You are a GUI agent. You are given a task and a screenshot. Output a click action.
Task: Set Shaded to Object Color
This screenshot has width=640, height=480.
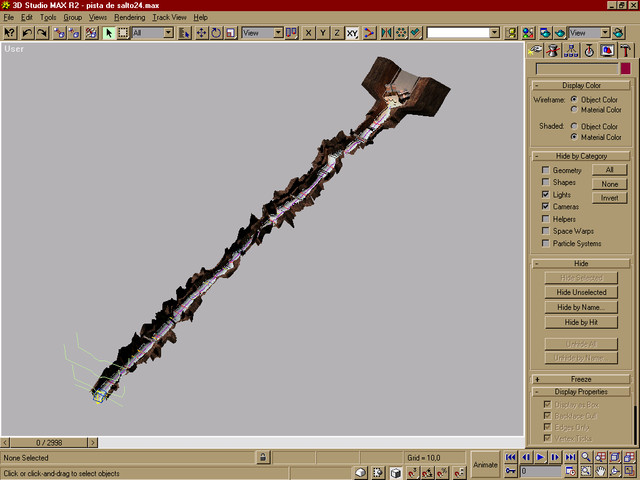tap(574, 126)
